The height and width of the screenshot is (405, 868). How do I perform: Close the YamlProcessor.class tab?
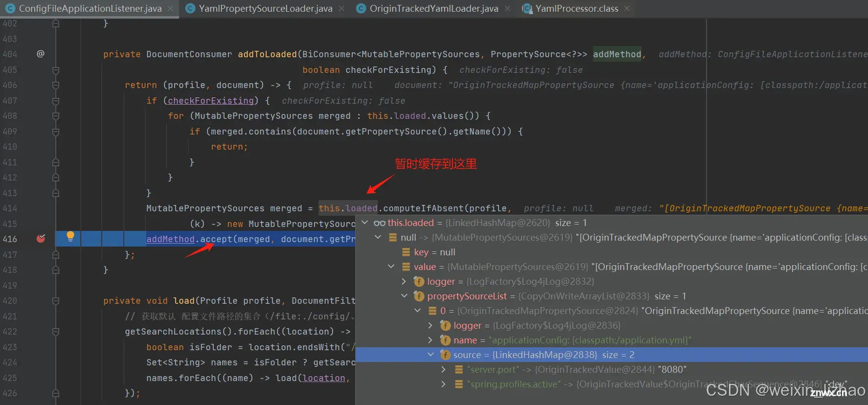(x=627, y=8)
